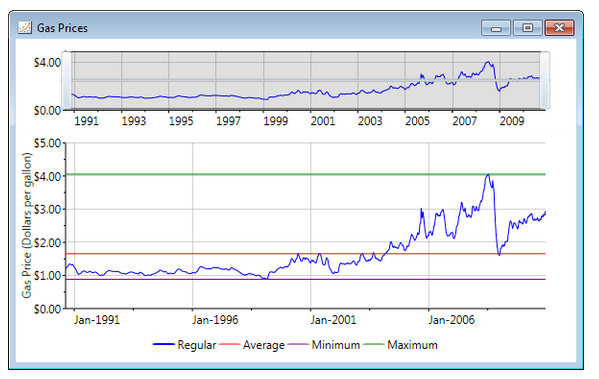The image size is (599, 379).
Task: Close the Gas Prices window
Action: point(560,28)
